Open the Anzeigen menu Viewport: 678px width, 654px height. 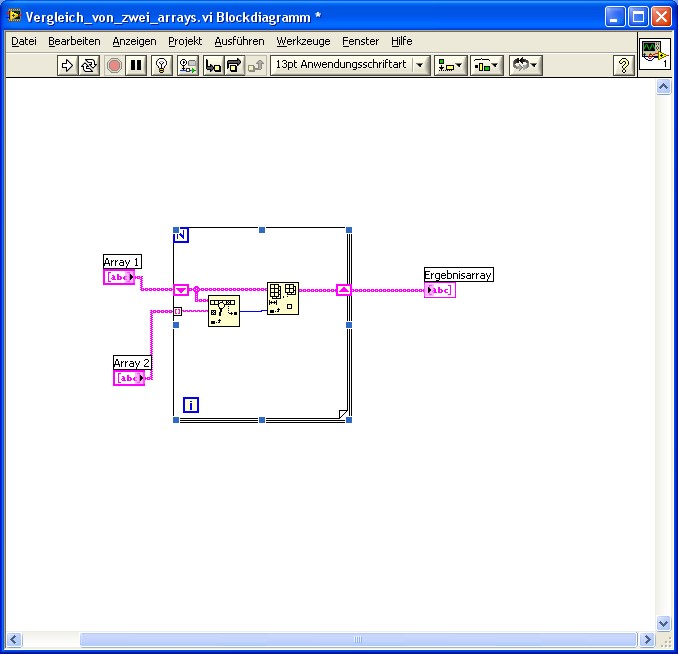pos(134,41)
